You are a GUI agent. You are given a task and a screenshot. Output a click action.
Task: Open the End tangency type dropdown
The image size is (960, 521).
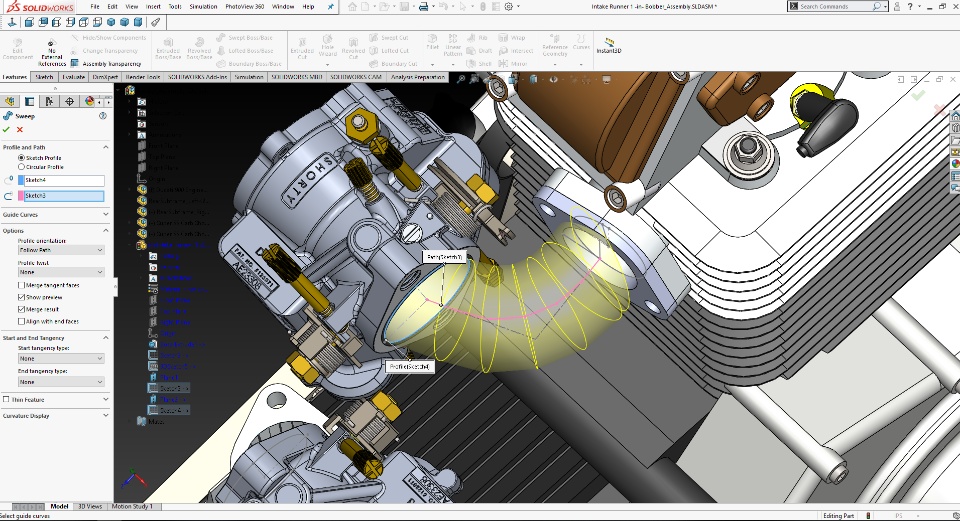coord(60,382)
